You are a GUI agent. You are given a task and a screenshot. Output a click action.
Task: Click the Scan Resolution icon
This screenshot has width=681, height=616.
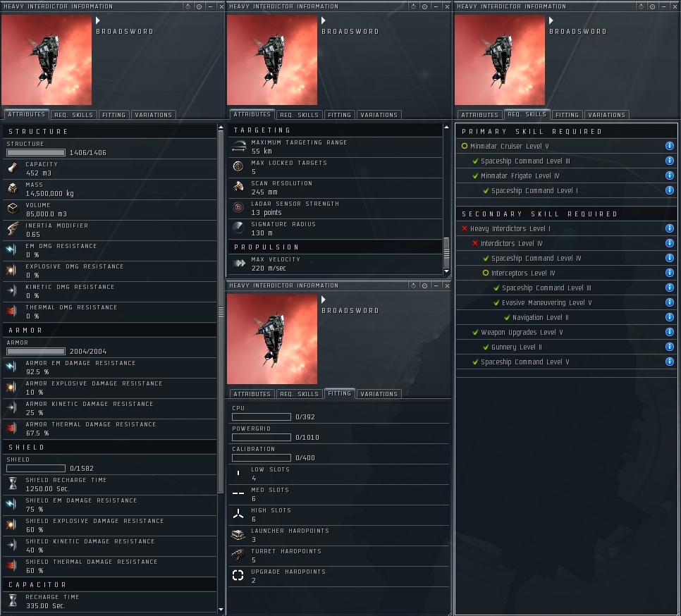point(238,187)
